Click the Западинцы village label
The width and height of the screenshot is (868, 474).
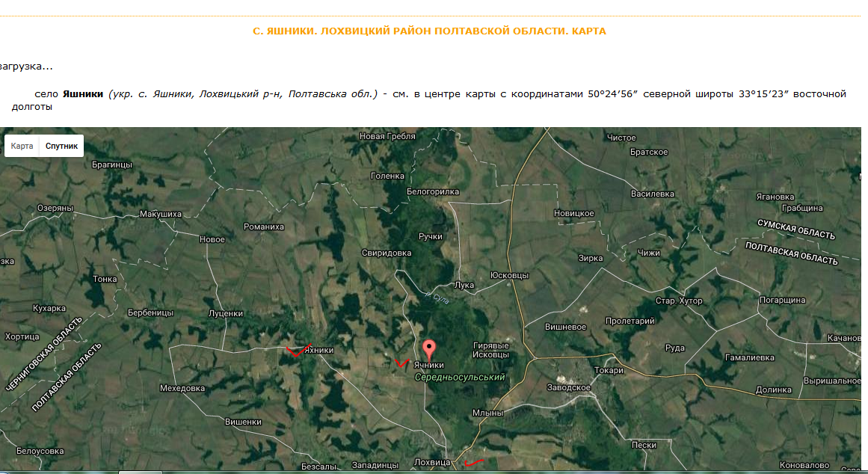click(x=375, y=466)
